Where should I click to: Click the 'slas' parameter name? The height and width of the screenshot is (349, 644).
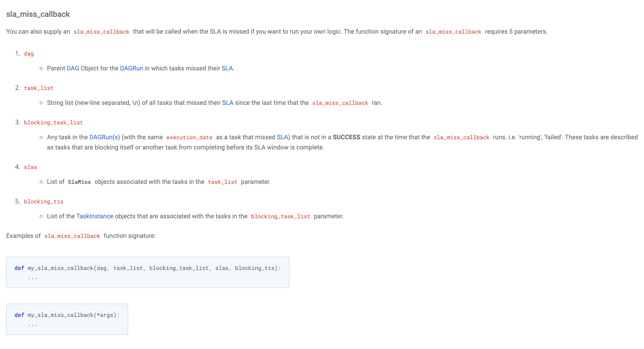tap(30, 167)
